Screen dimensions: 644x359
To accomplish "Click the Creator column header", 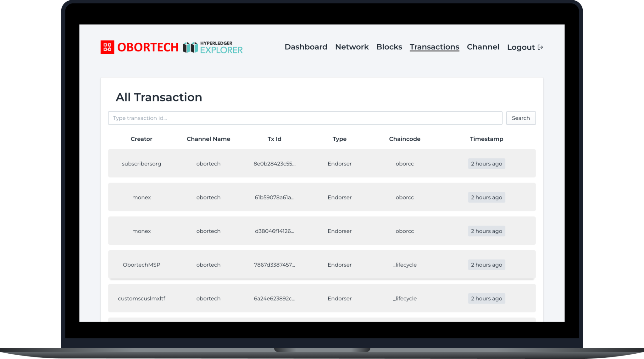I will pyautogui.click(x=142, y=139).
